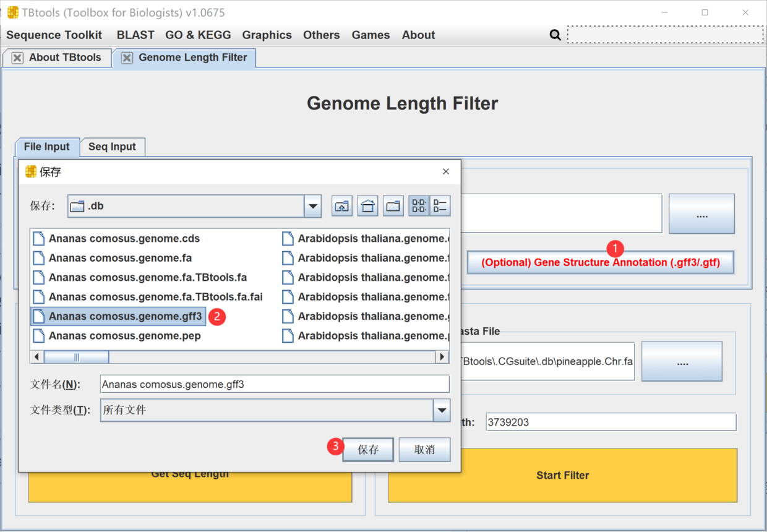
Task: Open the About menu
Action: [x=418, y=35]
